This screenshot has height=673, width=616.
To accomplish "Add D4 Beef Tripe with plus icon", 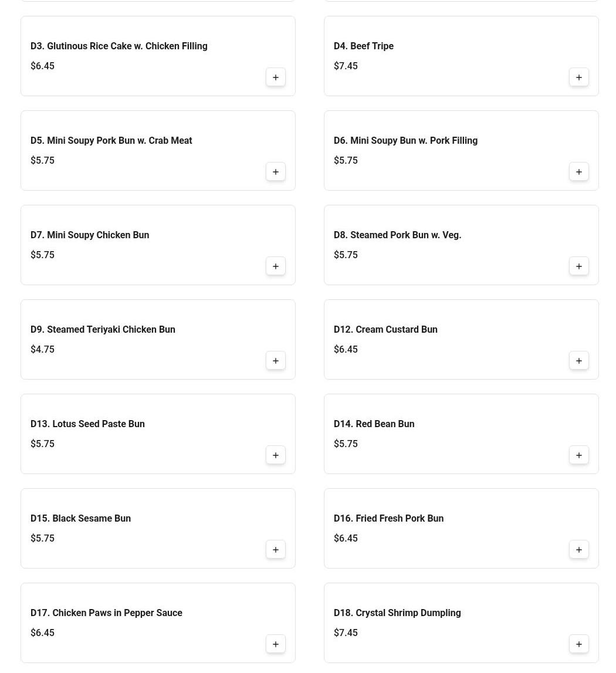I will tap(578, 77).
